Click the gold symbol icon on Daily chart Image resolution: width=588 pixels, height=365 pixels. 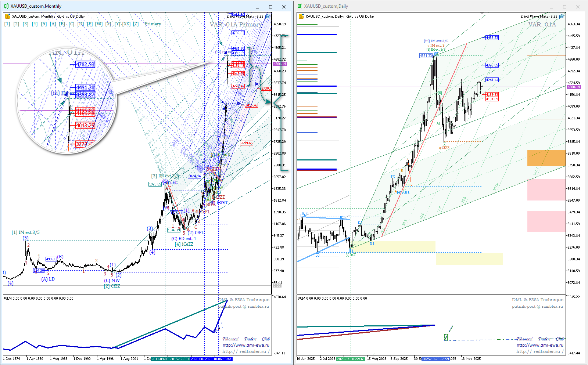[301, 16]
